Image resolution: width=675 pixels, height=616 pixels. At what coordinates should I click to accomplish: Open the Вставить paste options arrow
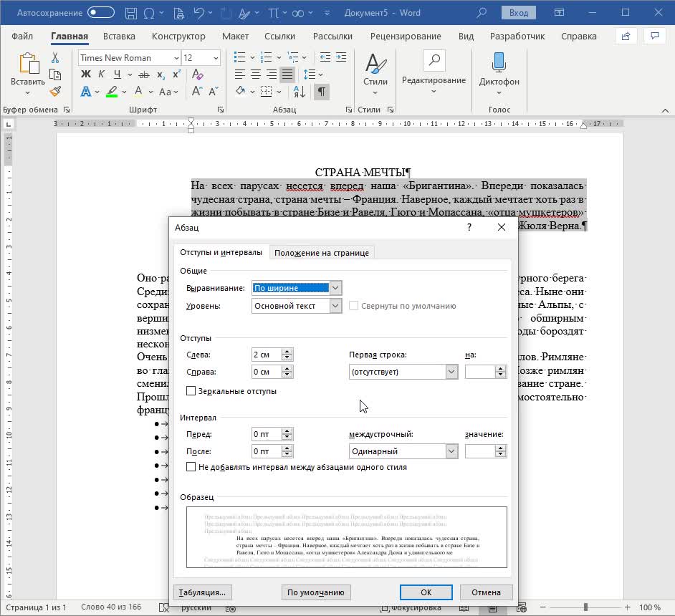tap(27, 93)
